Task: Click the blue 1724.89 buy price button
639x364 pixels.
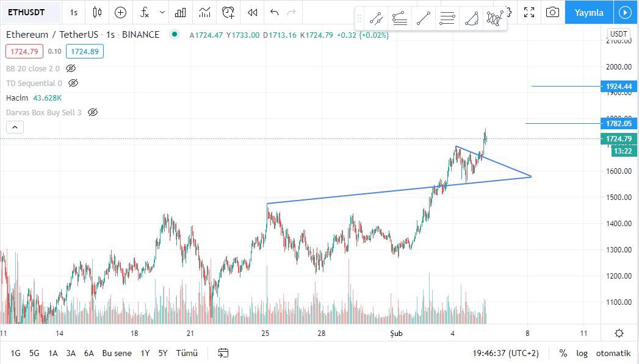Action: pos(85,51)
